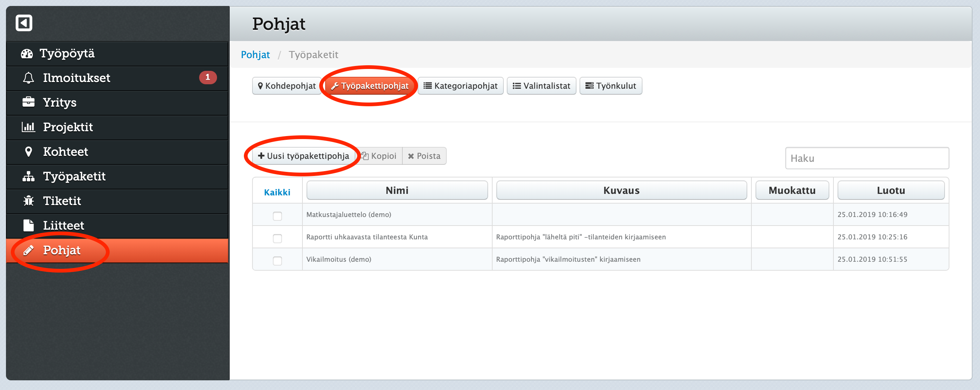Click the Projektit bar chart icon
The height and width of the screenshot is (390, 980).
(28, 127)
